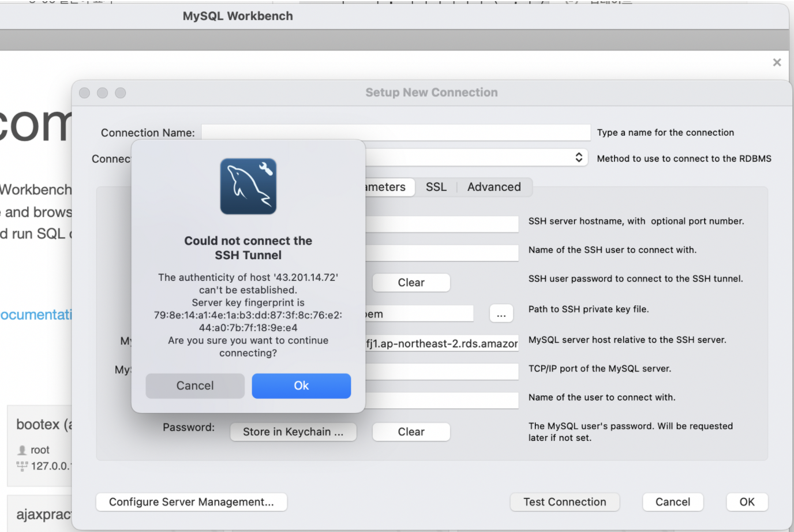This screenshot has height=532, width=794.
Task: Cancel the Setup New Connection dialog
Action: (673, 502)
